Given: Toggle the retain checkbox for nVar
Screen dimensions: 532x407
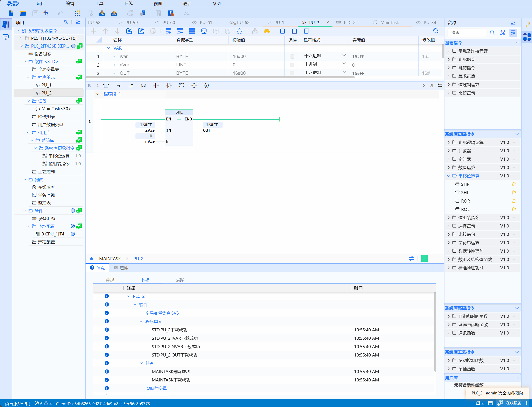Looking at the screenshot, I should pyautogui.click(x=292, y=65).
